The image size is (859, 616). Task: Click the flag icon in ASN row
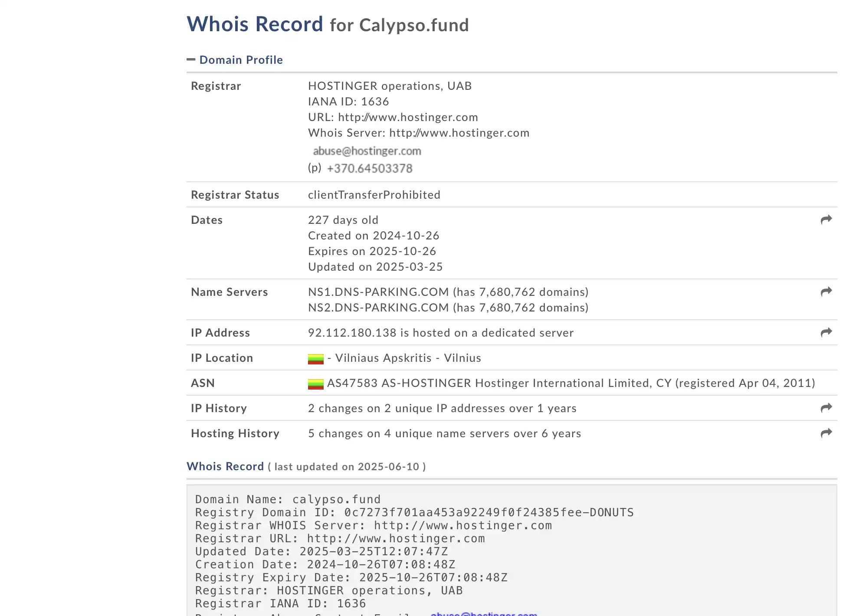click(x=316, y=384)
